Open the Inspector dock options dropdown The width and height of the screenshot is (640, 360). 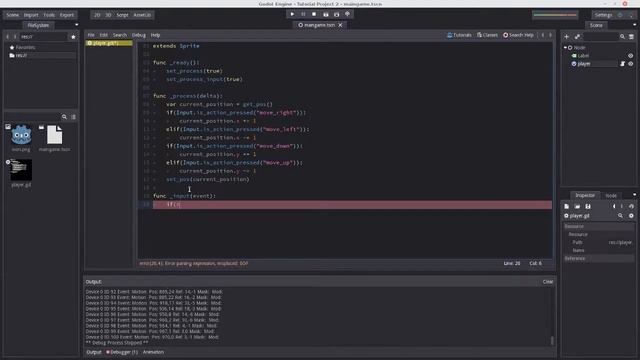634,195
